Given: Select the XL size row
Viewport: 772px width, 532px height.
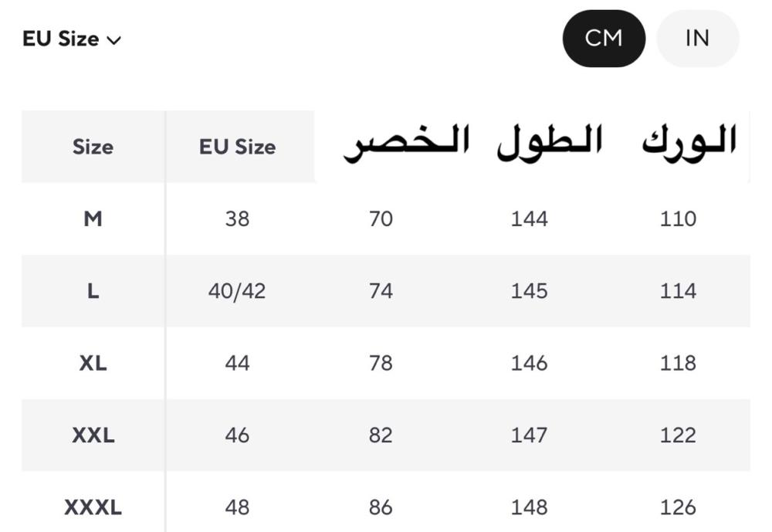Looking at the screenshot, I should coord(385,363).
